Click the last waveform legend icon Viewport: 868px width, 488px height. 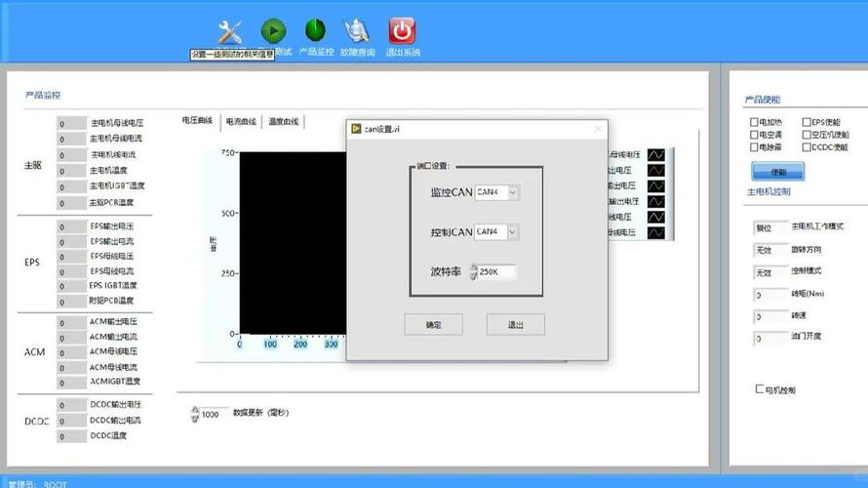click(656, 232)
